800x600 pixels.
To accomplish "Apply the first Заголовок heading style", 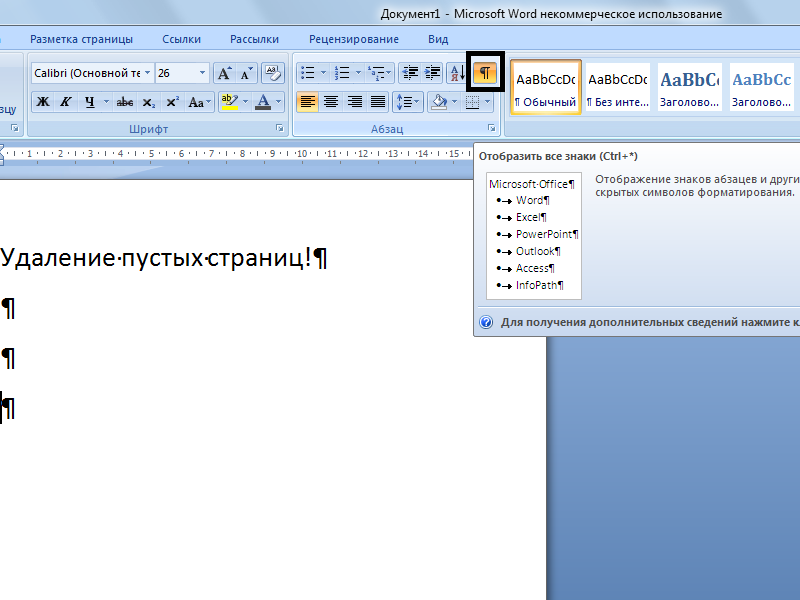I will click(x=690, y=87).
